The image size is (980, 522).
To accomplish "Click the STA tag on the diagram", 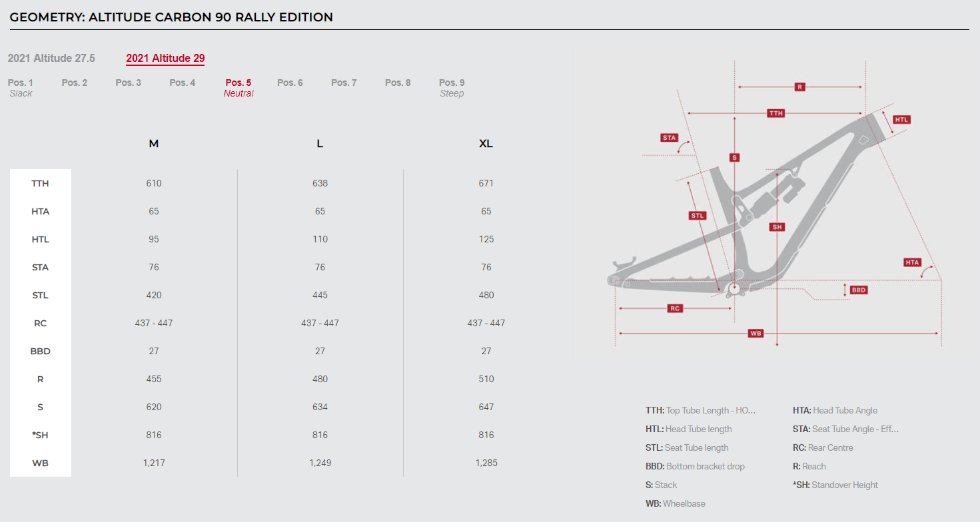I will click(669, 138).
